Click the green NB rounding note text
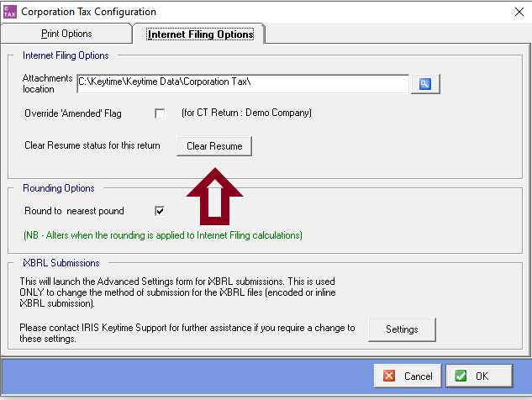 (163, 235)
